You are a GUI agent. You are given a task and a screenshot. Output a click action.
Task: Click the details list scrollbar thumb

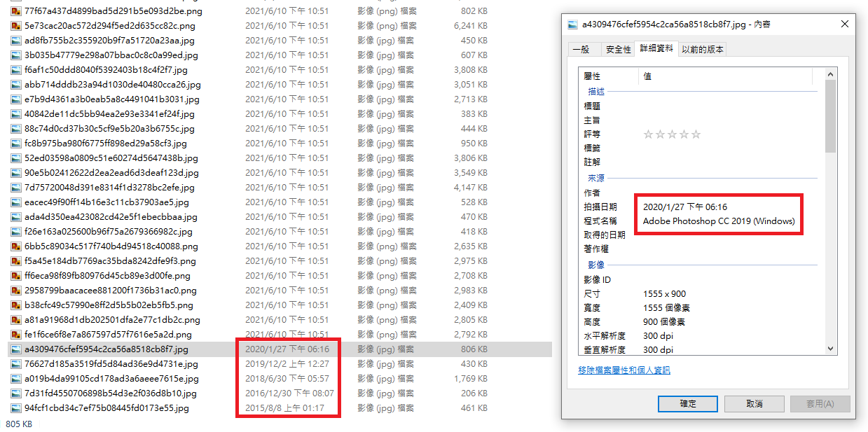pos(831,116)
